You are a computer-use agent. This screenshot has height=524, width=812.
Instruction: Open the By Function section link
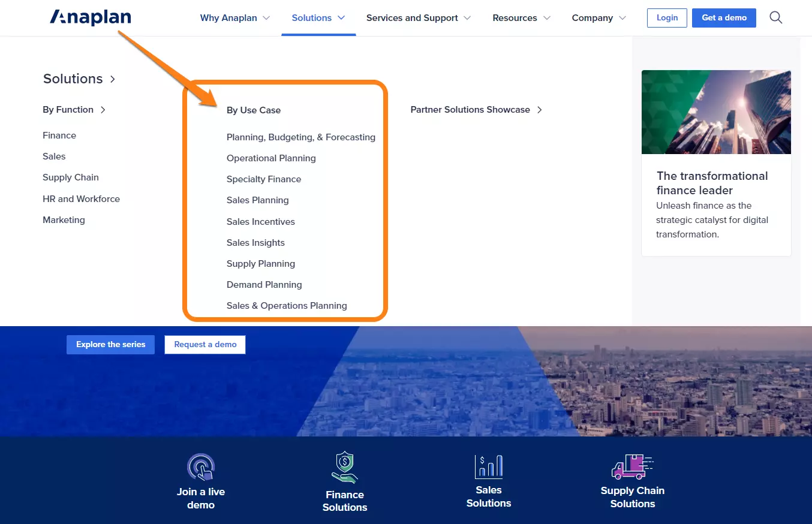[x=74, y=110]
